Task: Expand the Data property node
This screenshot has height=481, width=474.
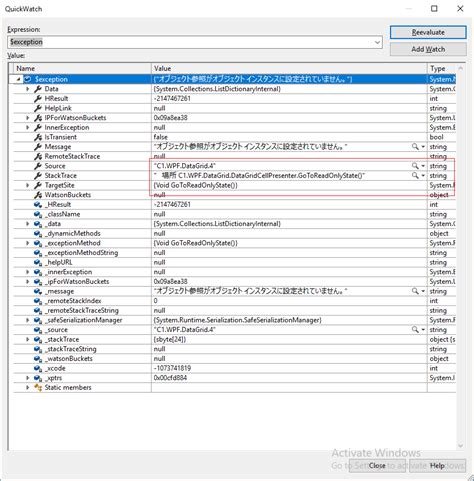Action: coord(28,89)
